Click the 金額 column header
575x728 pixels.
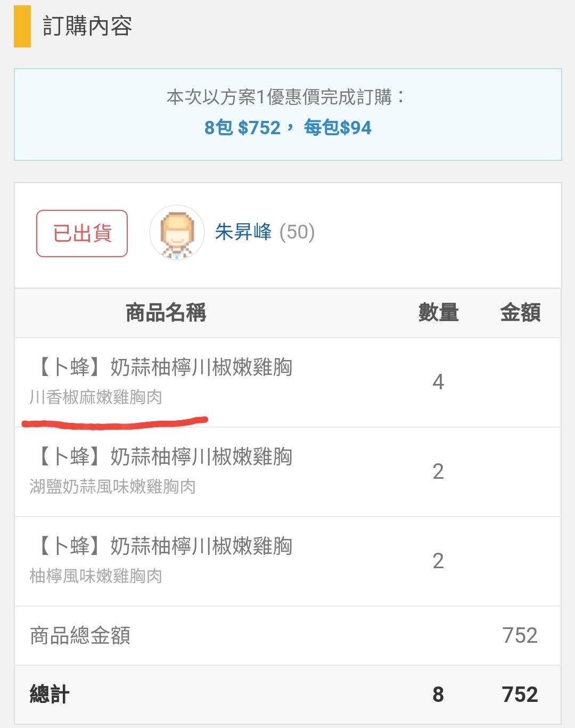520,313
